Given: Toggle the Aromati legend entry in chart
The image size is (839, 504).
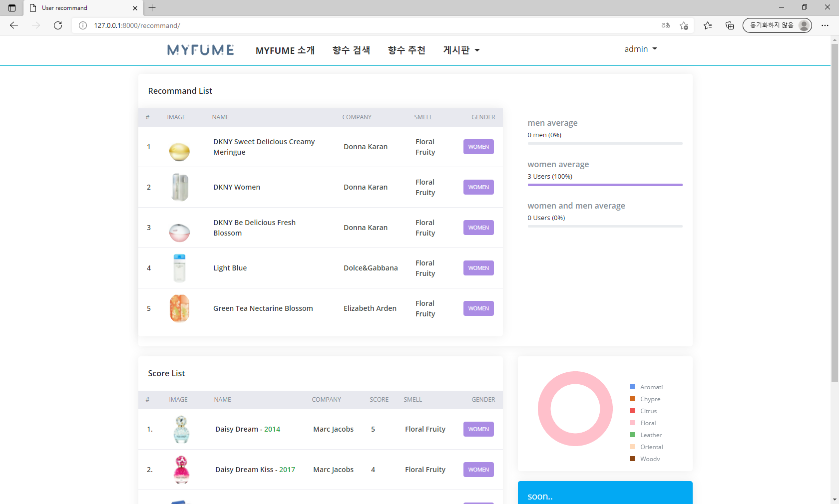Looking at the screenshot, I should [651, 387].
